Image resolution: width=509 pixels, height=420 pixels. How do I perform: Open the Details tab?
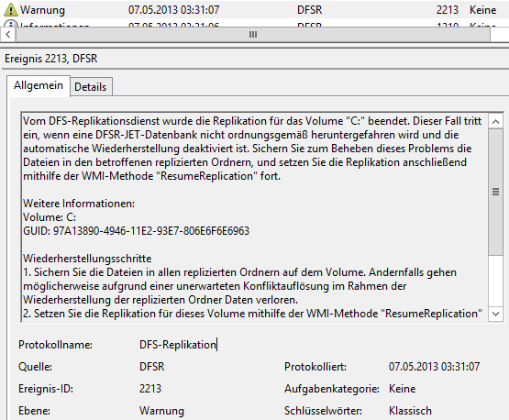91,87
